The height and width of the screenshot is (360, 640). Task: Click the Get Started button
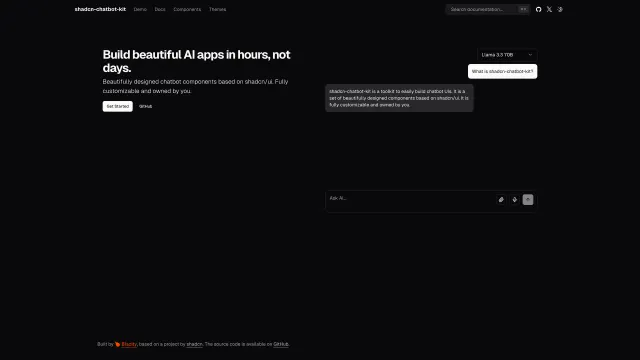point(118,106)
